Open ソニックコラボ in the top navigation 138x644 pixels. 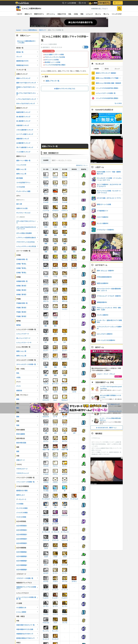click(x=117, y=14)
